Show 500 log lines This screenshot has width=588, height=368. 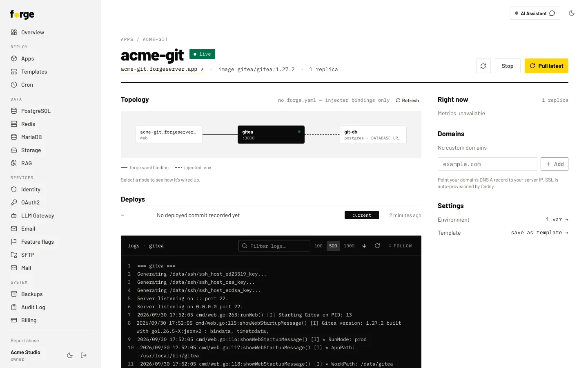[333, 246]
